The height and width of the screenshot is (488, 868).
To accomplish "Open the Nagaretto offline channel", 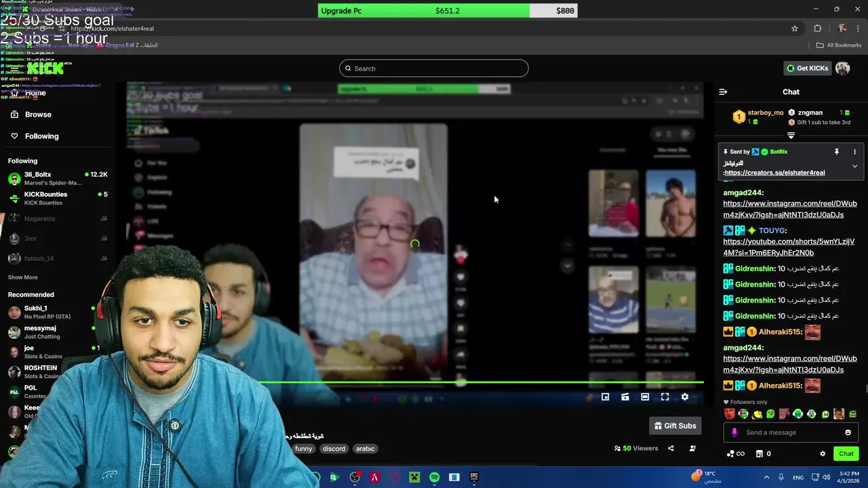I will tap(58, 219).
